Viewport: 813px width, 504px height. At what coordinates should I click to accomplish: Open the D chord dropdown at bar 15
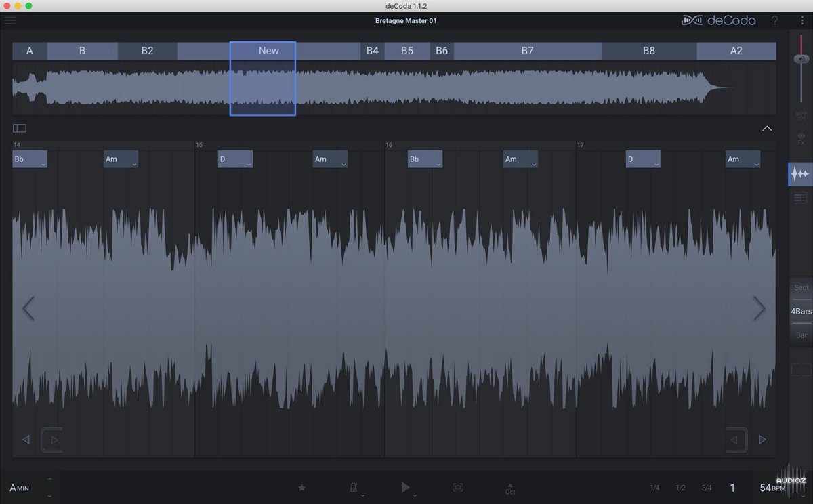pyautogui.click(x=249, y=163)
